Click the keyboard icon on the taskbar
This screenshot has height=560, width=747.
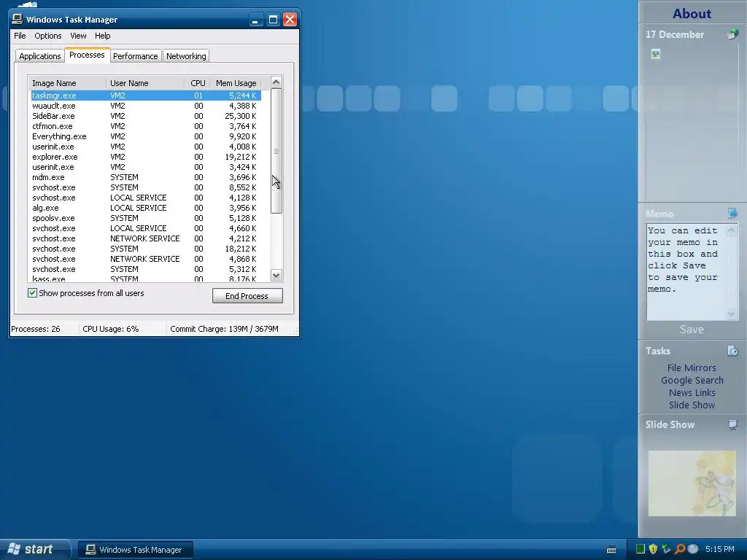pos(611,550)
